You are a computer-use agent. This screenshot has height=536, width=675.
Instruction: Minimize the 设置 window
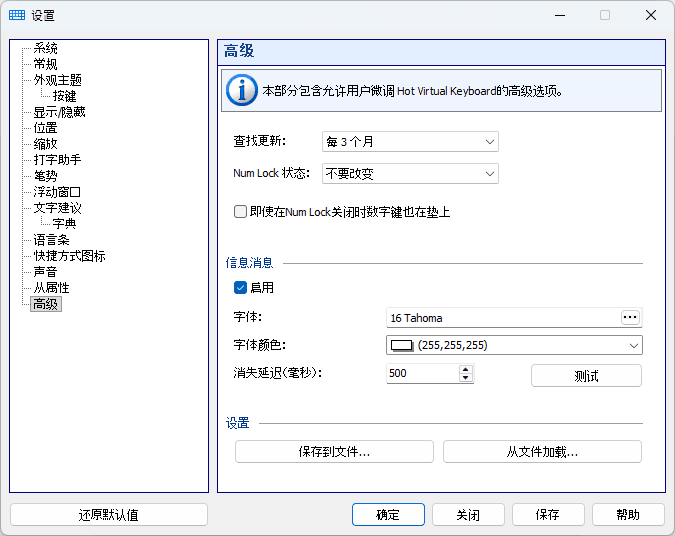(x=560, y=15)
